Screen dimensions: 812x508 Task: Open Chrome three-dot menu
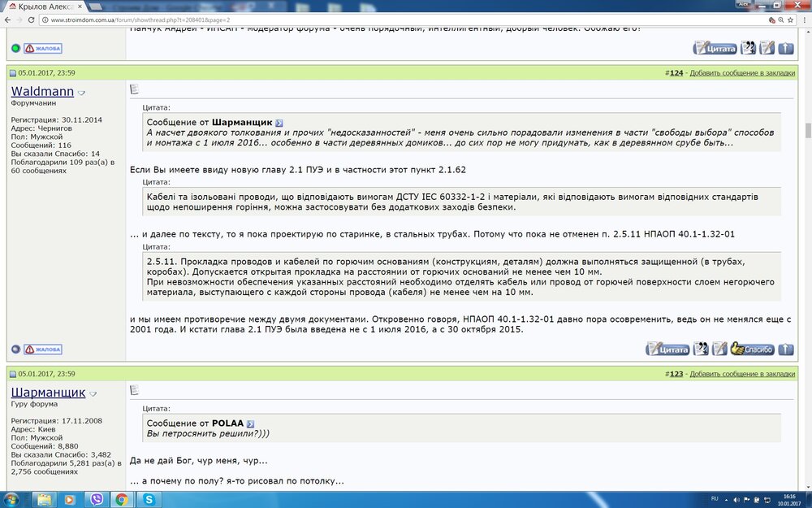coord(804,20)
